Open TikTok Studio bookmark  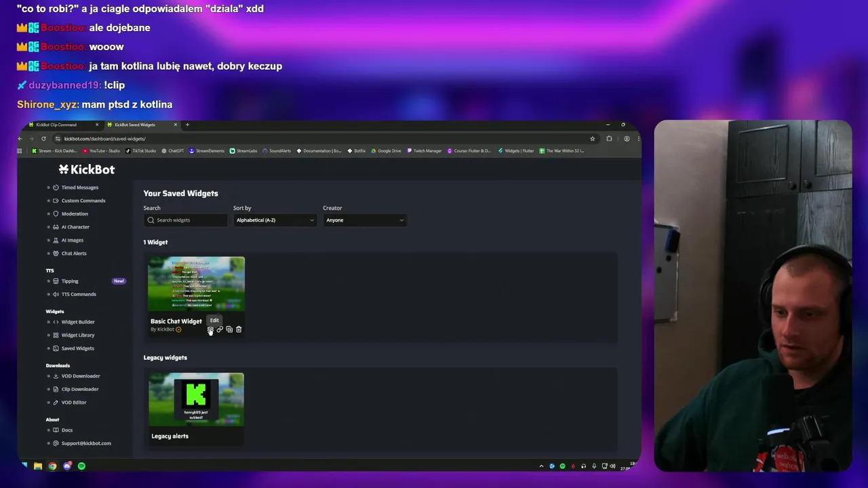click(x=140, y=151)
